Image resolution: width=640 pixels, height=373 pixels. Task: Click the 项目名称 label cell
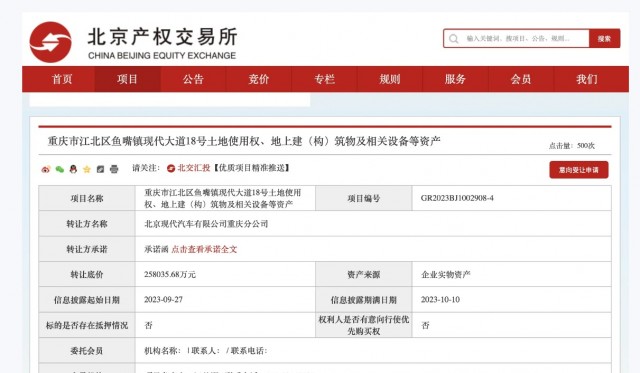click(87, 198)
